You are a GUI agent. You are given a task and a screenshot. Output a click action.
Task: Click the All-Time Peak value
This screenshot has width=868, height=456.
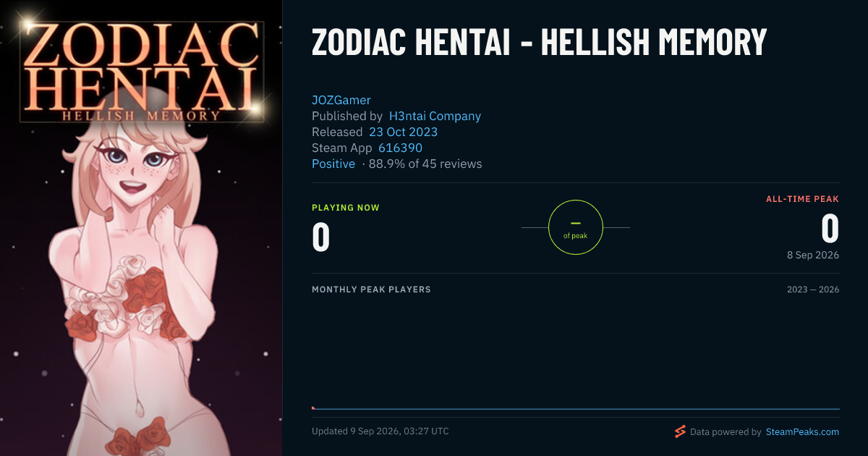(x=830, y=229)
